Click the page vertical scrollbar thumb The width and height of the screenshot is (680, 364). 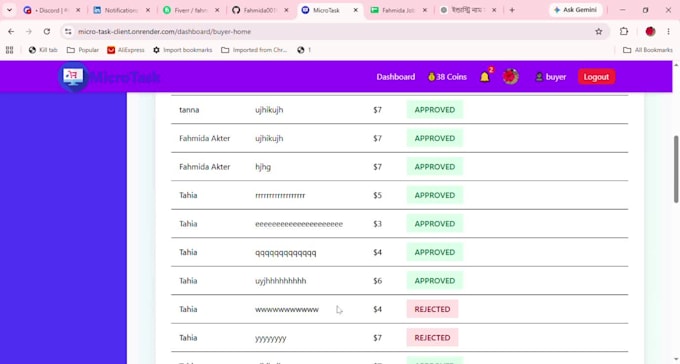pyautogui.click(x=676, y=169)
